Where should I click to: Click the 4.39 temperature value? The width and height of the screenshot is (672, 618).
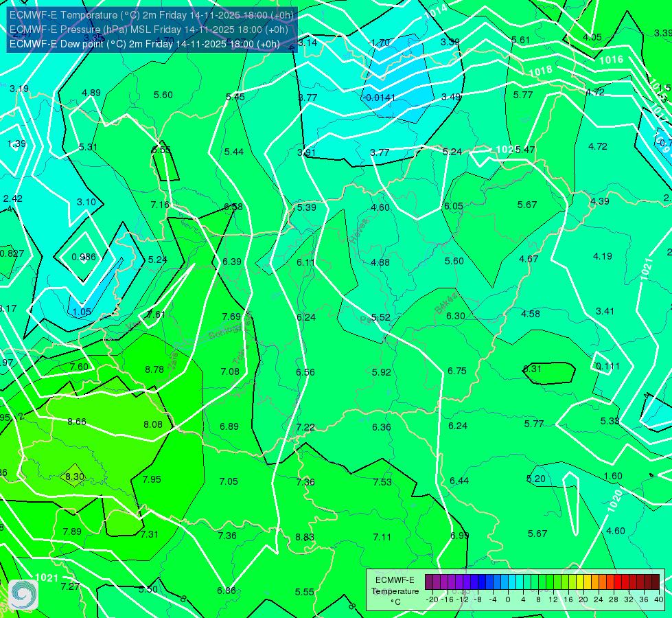pos(599,201)
